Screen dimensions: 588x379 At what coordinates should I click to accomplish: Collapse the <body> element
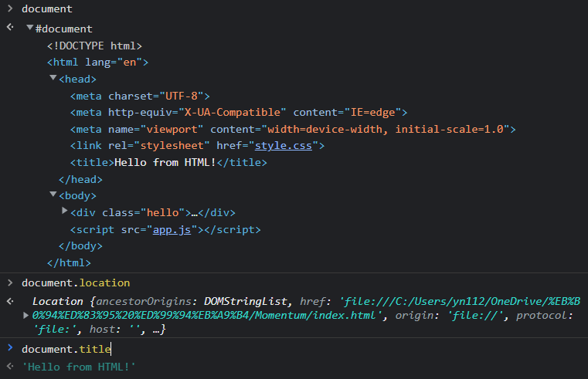[x=53, y=194]
